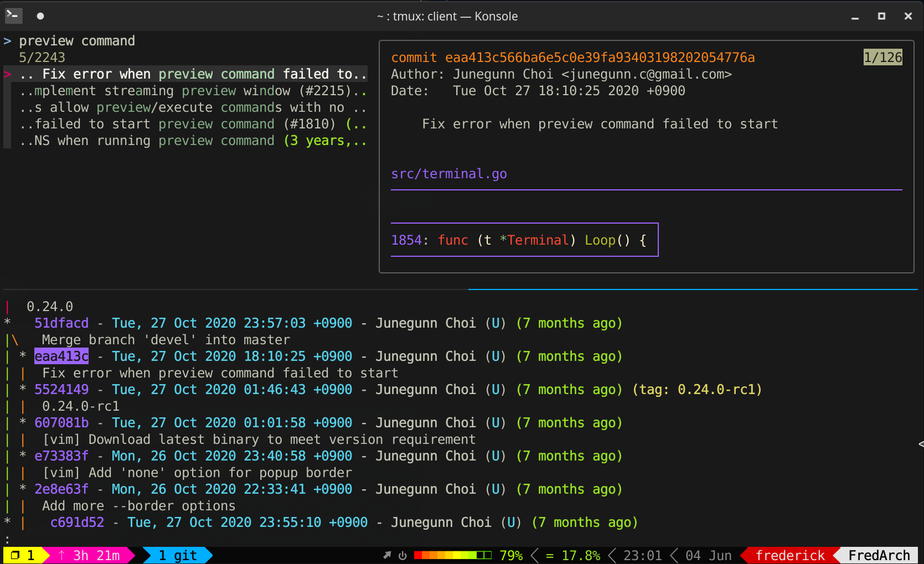Screen dimensions: 924x564
Task: Click log message 'Merge branch 'devel' into master'
Action: (x=166, y=340)
